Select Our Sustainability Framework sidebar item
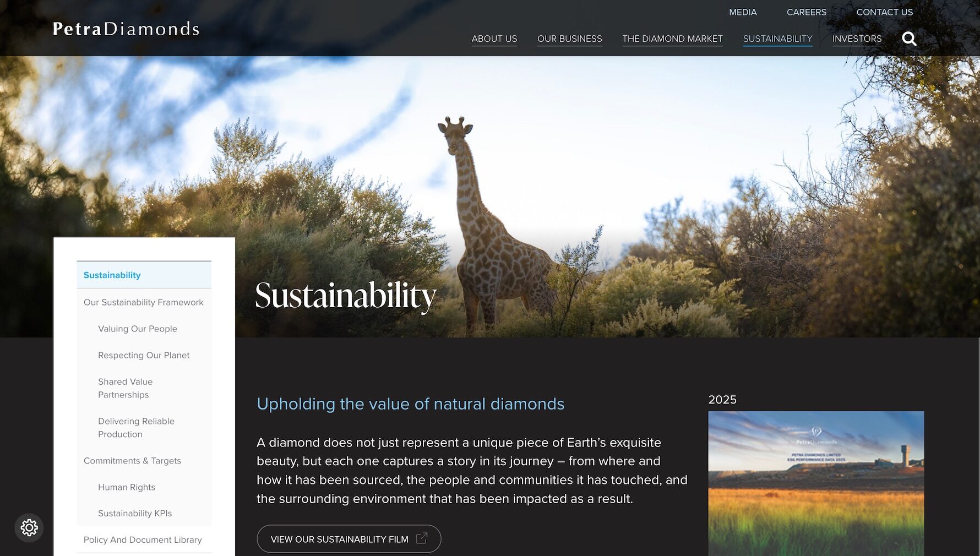980x556 pixels. [144, 302]
